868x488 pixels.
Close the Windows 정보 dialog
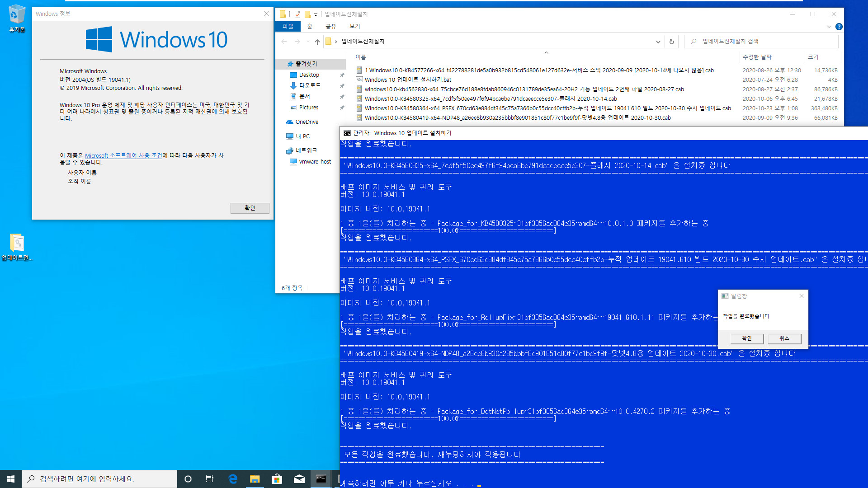pos(267,14)
